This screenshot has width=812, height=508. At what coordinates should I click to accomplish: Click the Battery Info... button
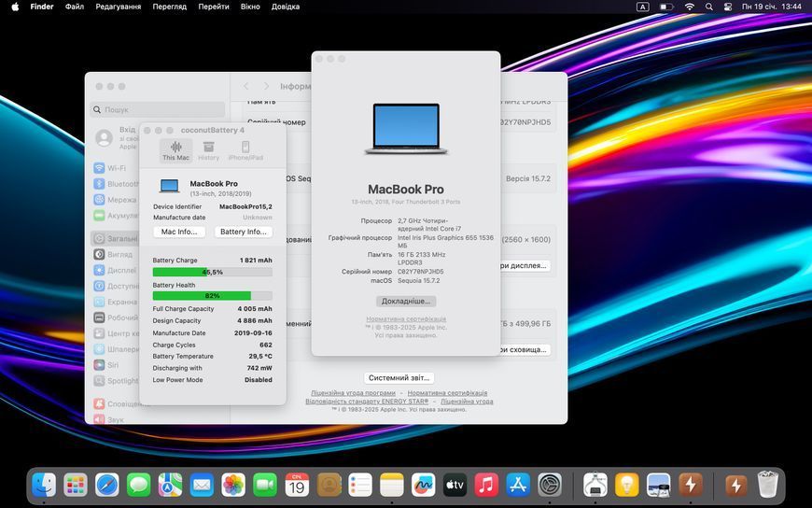[x=244, y=232]
